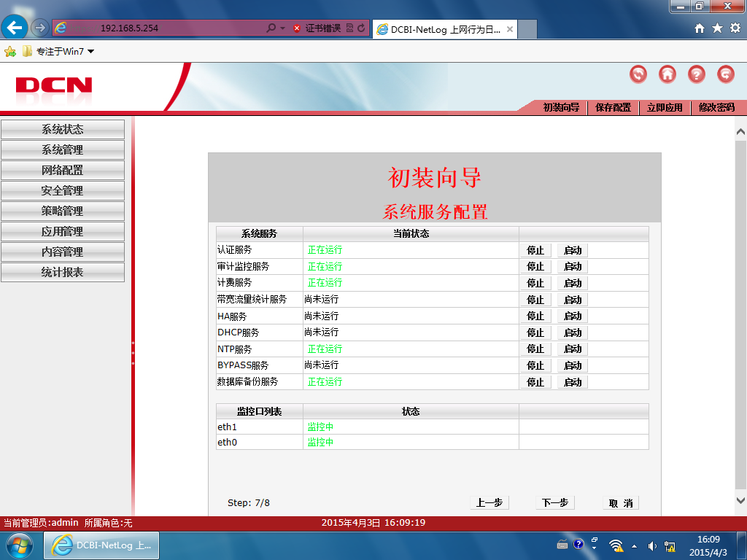The height and width of the screenshot is (560, 747).
Task: Click the add to favorites bar star icon
Action: coord(10,52)
